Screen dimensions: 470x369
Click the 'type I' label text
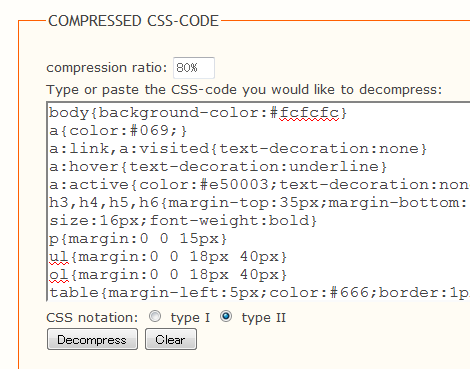(x=190, y=318)
